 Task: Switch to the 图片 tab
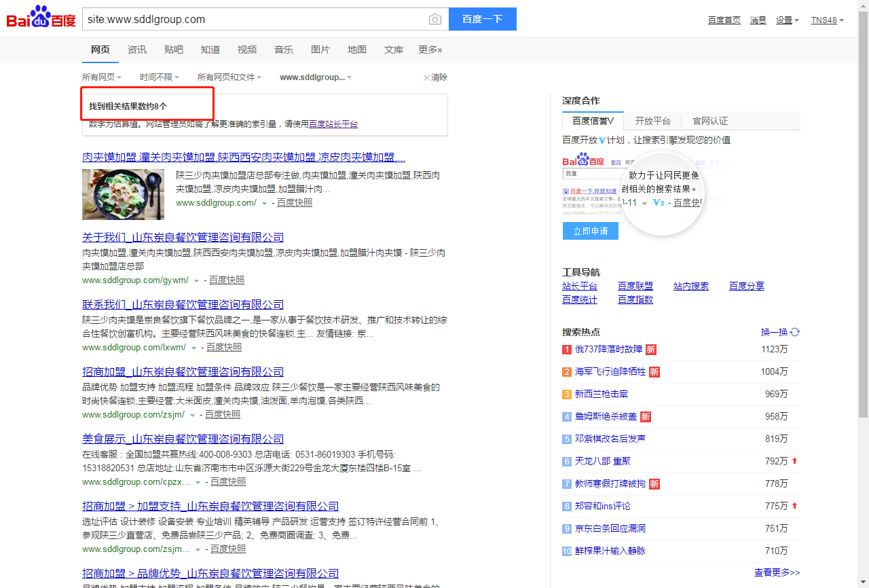click(320, 50)
